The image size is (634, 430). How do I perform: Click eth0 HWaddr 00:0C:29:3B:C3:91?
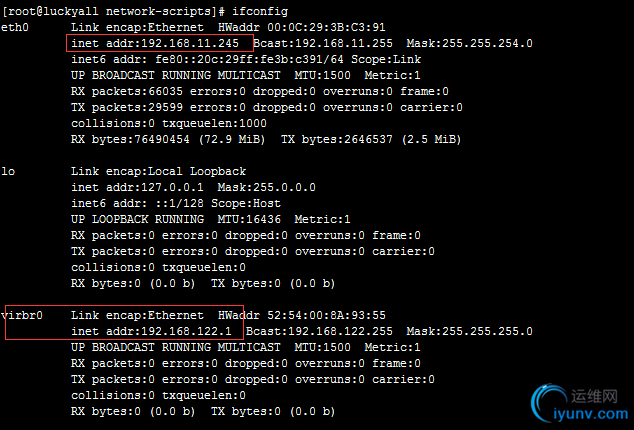(x=302, y=28)
